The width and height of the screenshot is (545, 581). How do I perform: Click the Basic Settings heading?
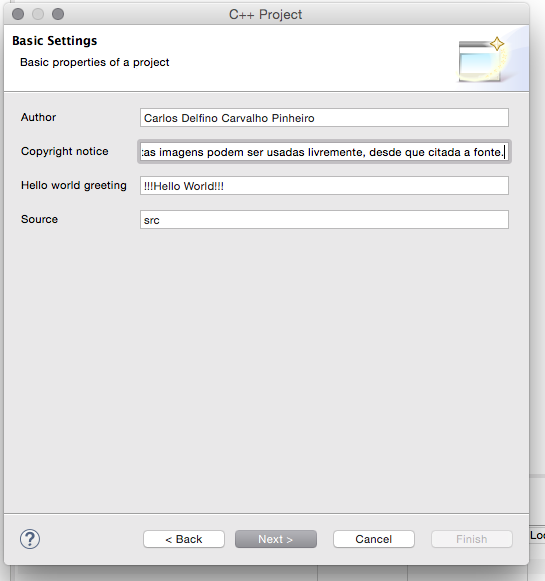54,41
